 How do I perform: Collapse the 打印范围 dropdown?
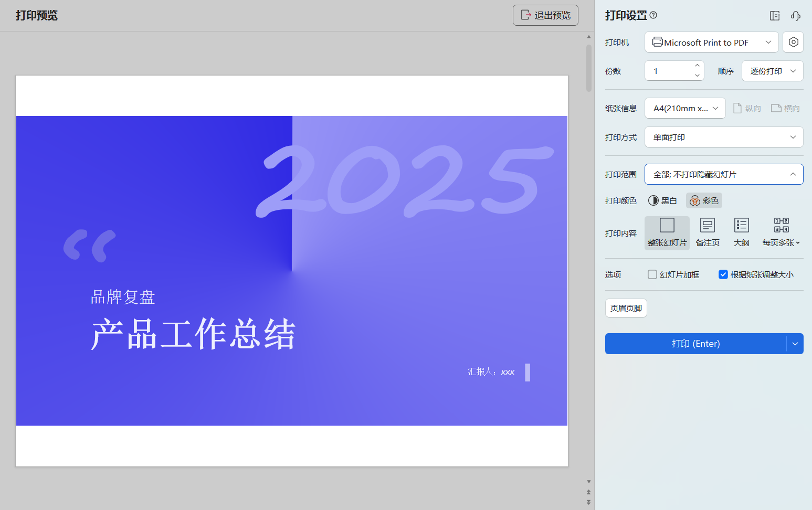pos(724,174)
